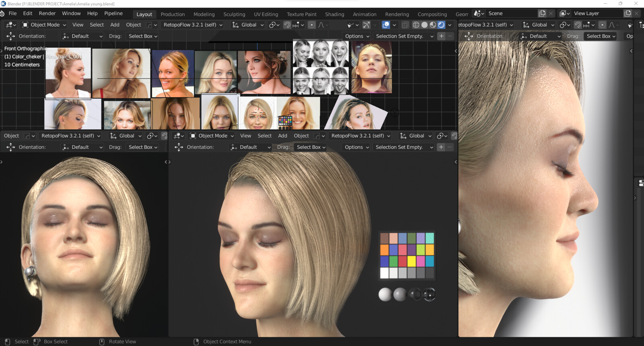Expand toolbar arrow in bottom-left viewport
This screenshot has width=644, height=346.
(x=2, y=162)
